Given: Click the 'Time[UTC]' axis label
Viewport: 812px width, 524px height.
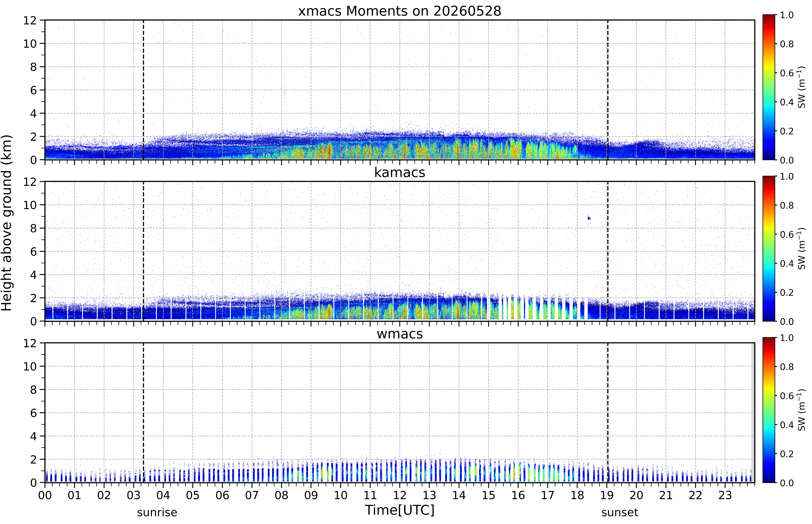Looking at the screenshot, I should pyautogui.click(x=400, y=510).
